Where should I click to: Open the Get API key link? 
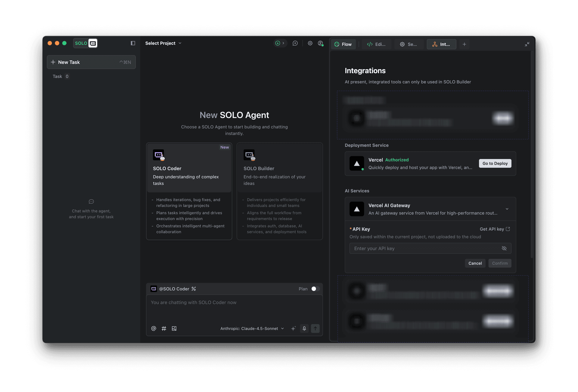495,229
